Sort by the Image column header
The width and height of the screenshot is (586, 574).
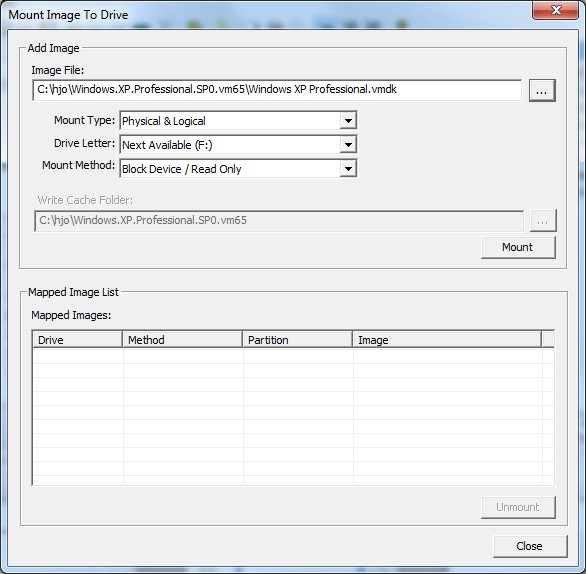447,339
